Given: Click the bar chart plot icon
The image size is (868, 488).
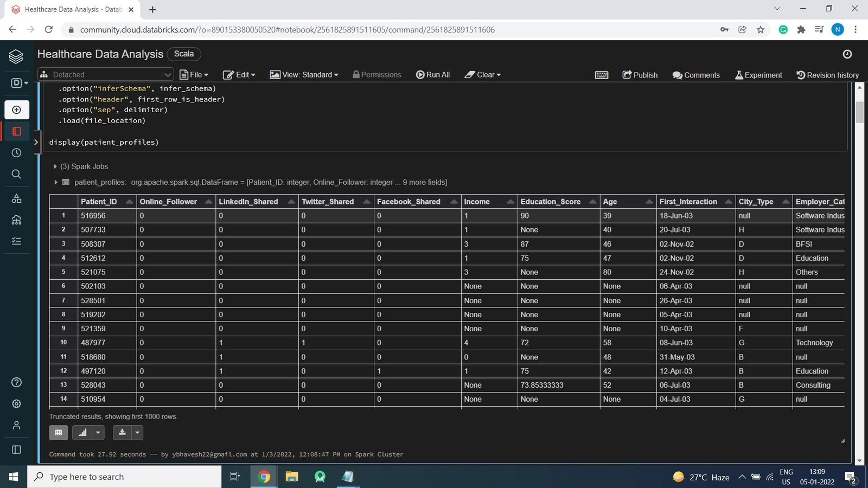Looking at the screenshot, I should 82,433.
